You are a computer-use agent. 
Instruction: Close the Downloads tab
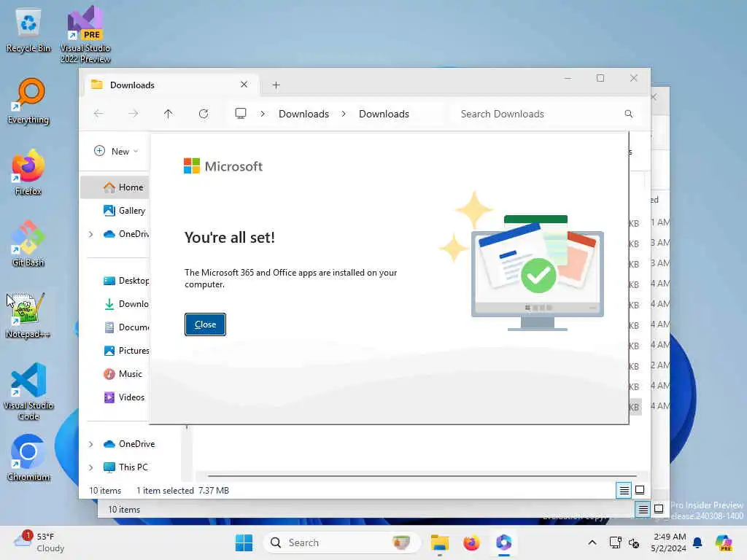[244, 85]
